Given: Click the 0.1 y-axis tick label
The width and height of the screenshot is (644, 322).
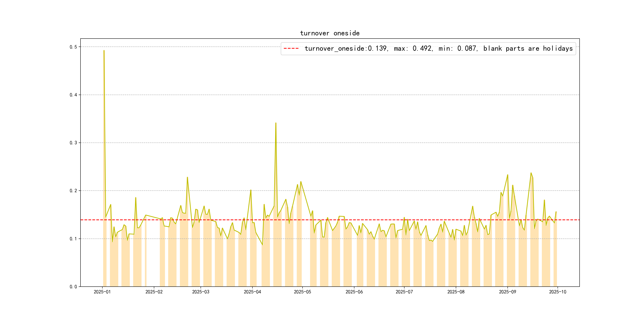Looking at the screenshot, I should coord(73,239).
